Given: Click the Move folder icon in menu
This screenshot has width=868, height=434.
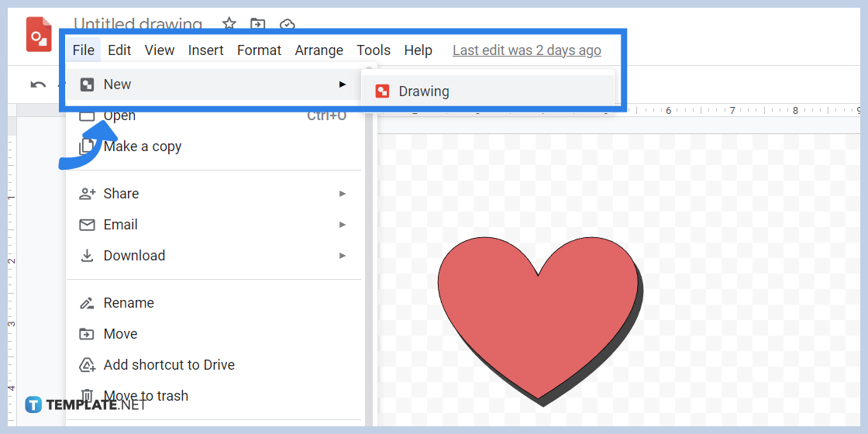Looking at the screenshot, I should 87,334.
